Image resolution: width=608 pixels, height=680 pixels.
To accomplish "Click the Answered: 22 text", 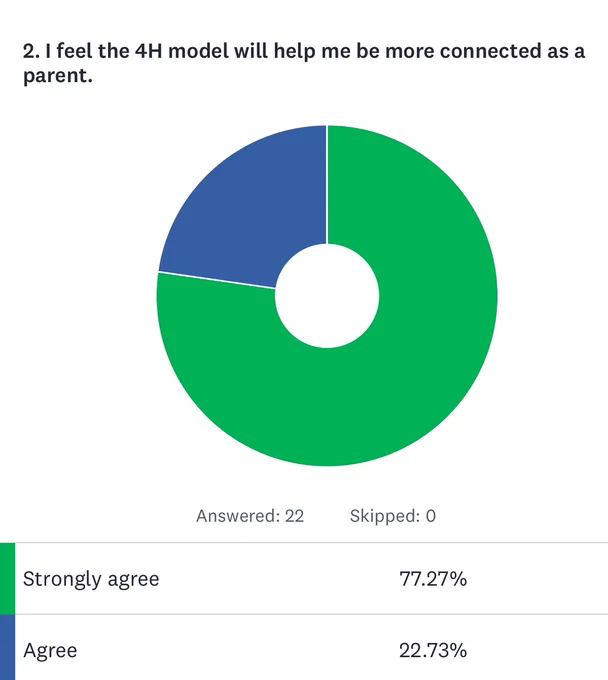I will tap(250, 516).
